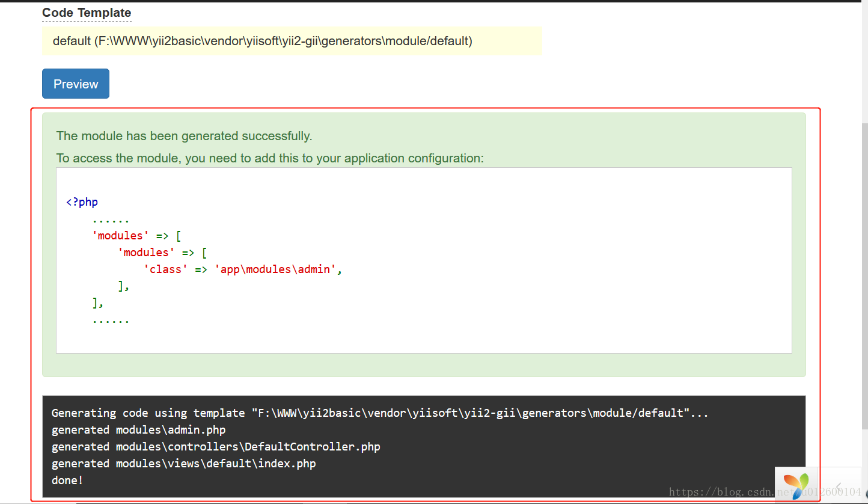The width and height of the screenshot is (868, 504).
Task: Expand the debug toolbar chevron arrow
Action: click(x=839, y=486)
